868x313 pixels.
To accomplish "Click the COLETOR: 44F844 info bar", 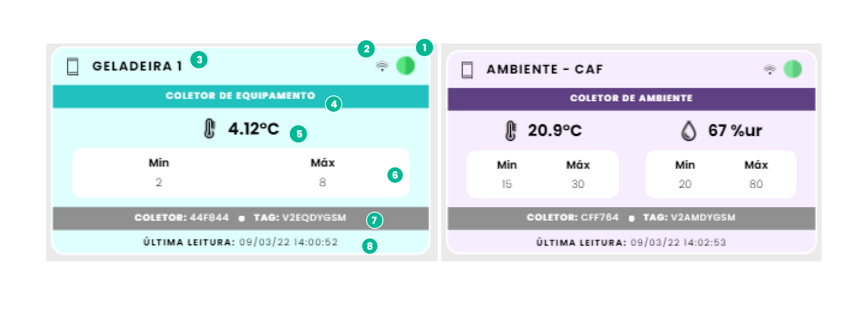I will click(182, 218).
